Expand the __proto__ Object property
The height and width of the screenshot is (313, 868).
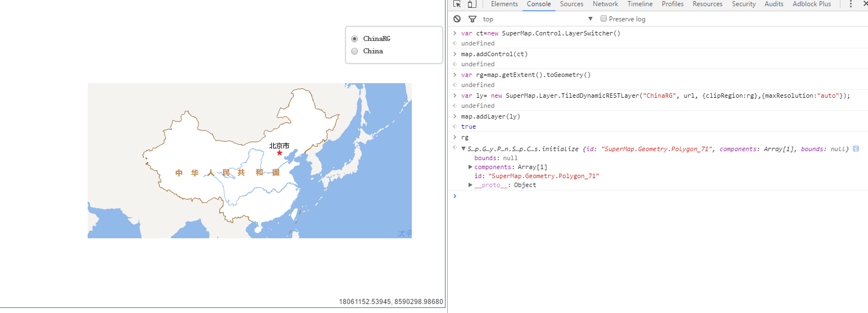point(471,185)
